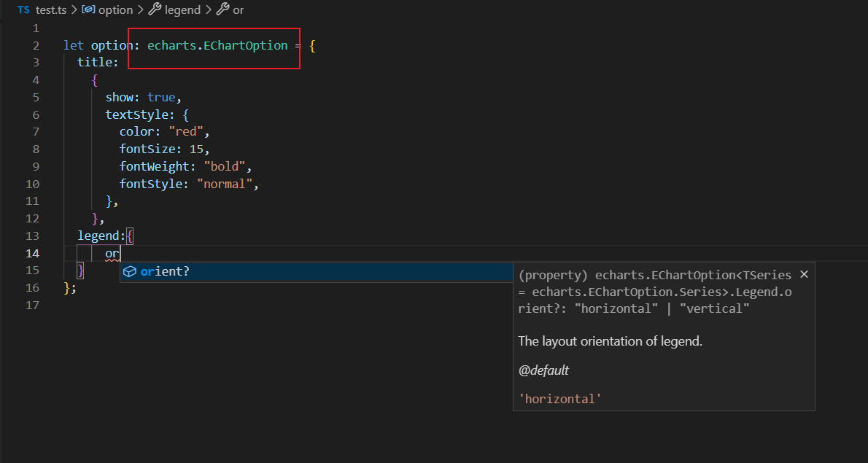Click line number 2 in the gutter

(x=36, y=45)
